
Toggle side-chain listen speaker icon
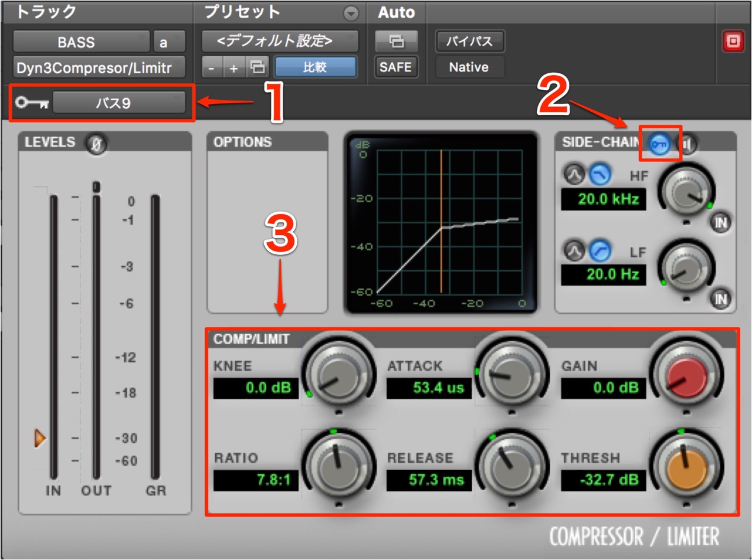coord(688,144)
